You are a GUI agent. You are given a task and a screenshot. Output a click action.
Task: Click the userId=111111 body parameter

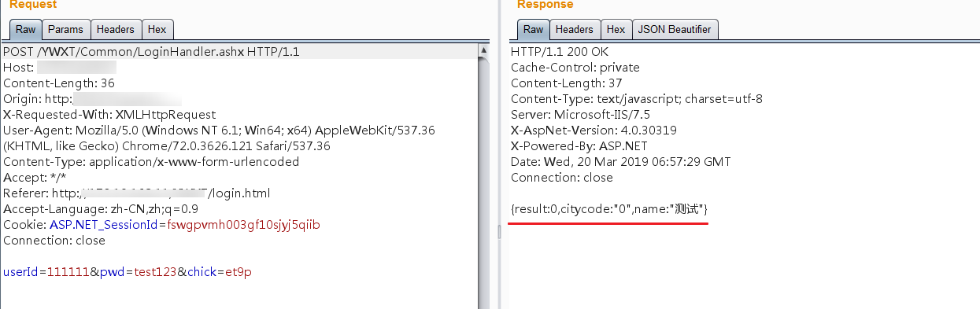pyautogui.click(x=47, y=272)
